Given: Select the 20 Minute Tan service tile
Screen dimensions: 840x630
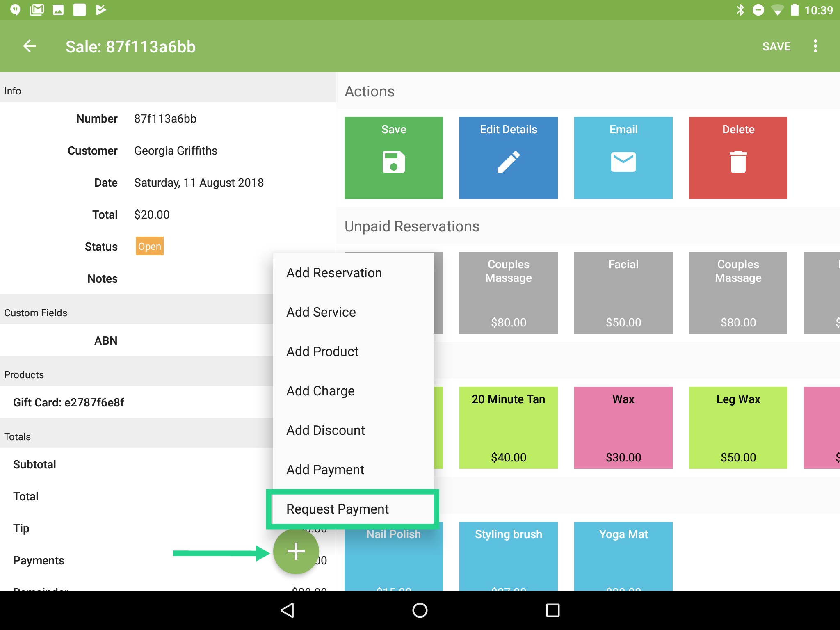Looking at the screenshot, I should coord(508,428).
